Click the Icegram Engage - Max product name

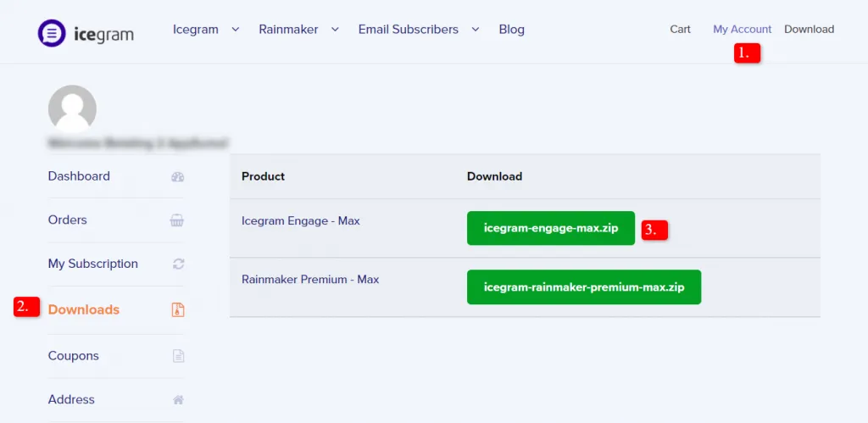click(x=301, y=221)
